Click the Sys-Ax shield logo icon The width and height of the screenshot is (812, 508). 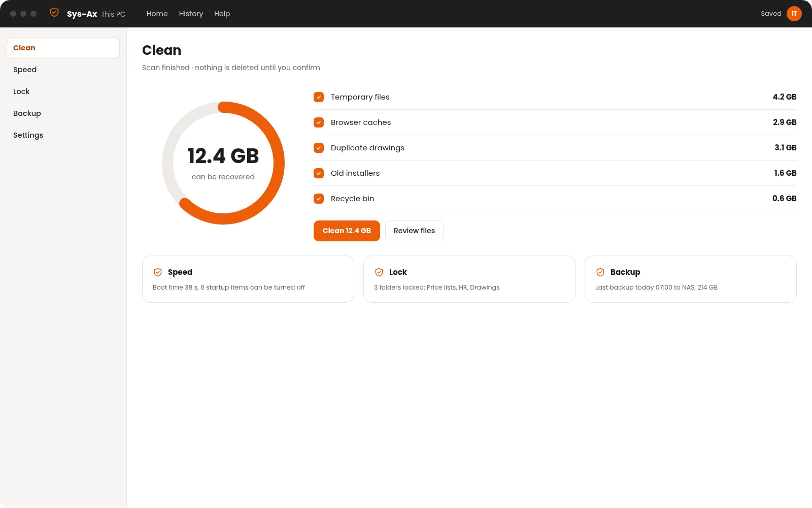(x=54, y=13)
